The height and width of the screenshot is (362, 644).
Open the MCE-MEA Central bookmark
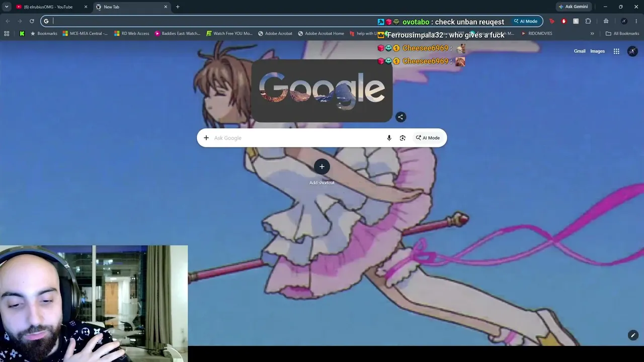pyautogui.click(x=85, y=34)
